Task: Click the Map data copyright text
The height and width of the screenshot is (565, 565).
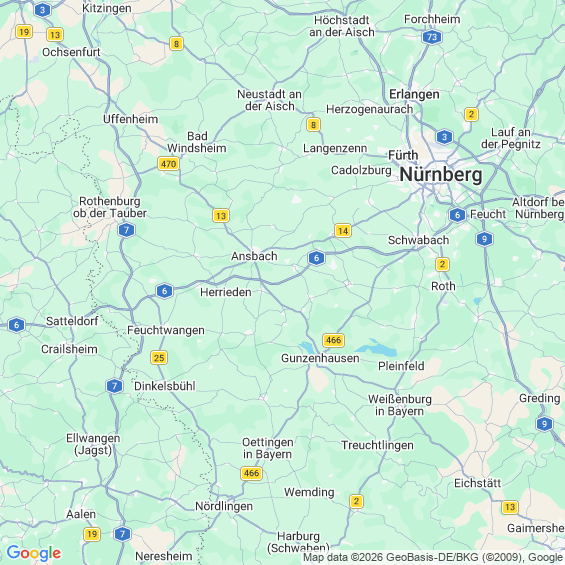Action: tap(433, 557)
